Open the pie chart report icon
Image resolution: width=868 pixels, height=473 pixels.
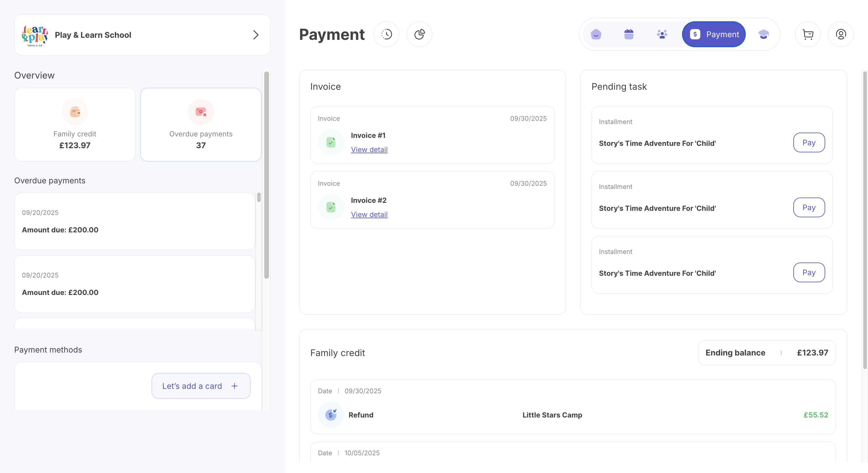point(419,34)
